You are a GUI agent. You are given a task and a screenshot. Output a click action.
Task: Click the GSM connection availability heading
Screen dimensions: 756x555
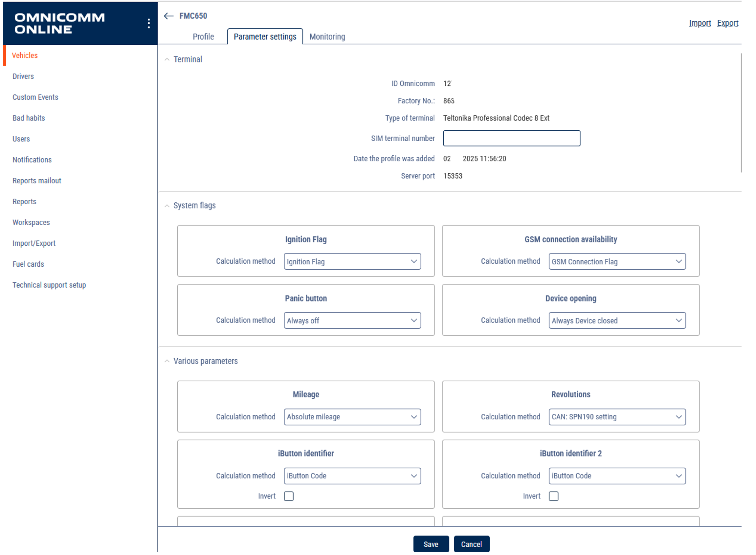tap(570, 239)
